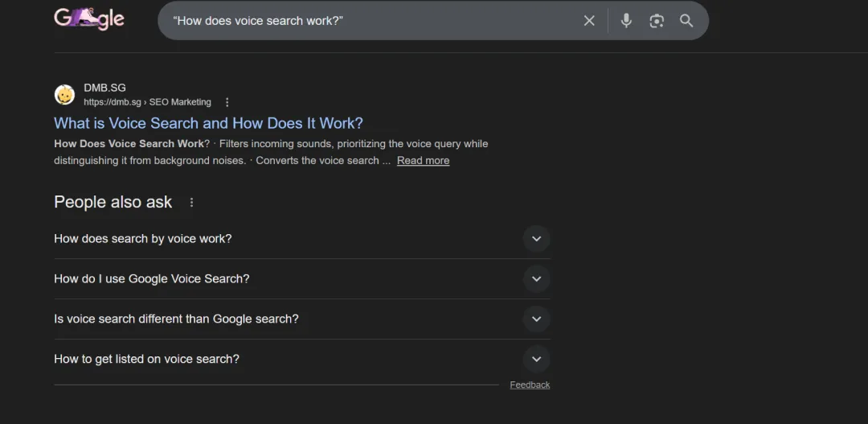Click the Feedback link
Viewport: 868px width, 424px height.
coord(530,385)
